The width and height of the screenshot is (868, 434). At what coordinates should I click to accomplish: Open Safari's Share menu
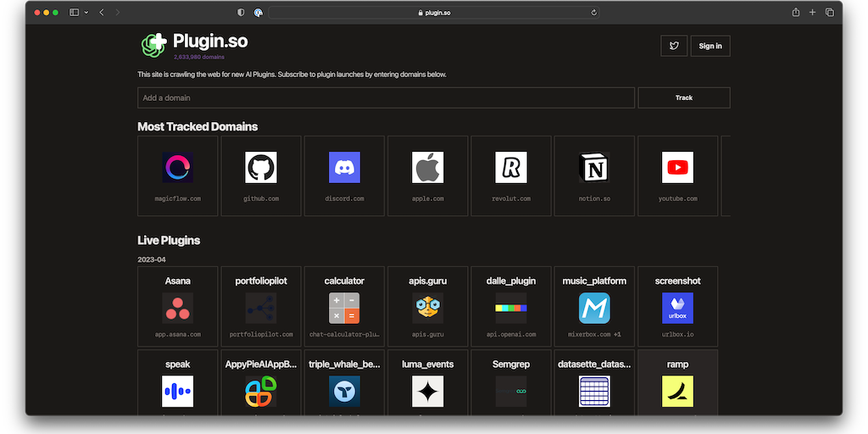pyautogui.click(x=795, y=13)
